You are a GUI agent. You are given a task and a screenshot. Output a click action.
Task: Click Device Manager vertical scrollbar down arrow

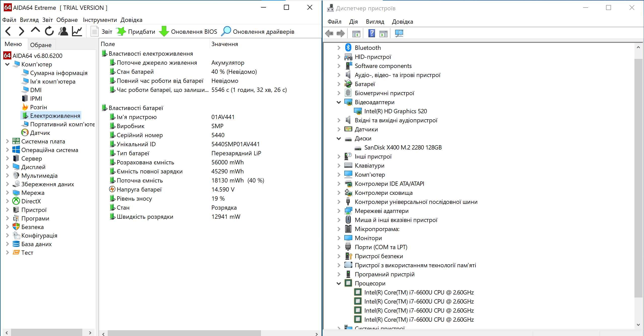638,325
